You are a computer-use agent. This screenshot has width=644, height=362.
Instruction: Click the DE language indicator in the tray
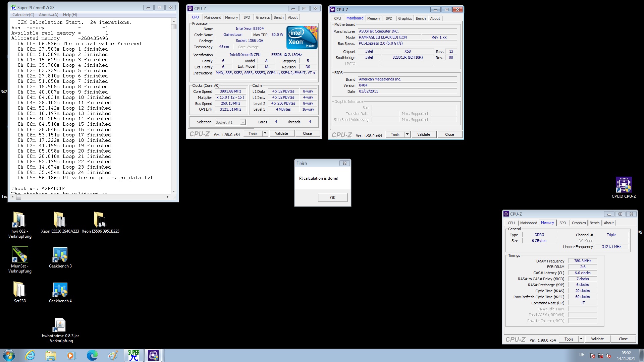[582, 355]
